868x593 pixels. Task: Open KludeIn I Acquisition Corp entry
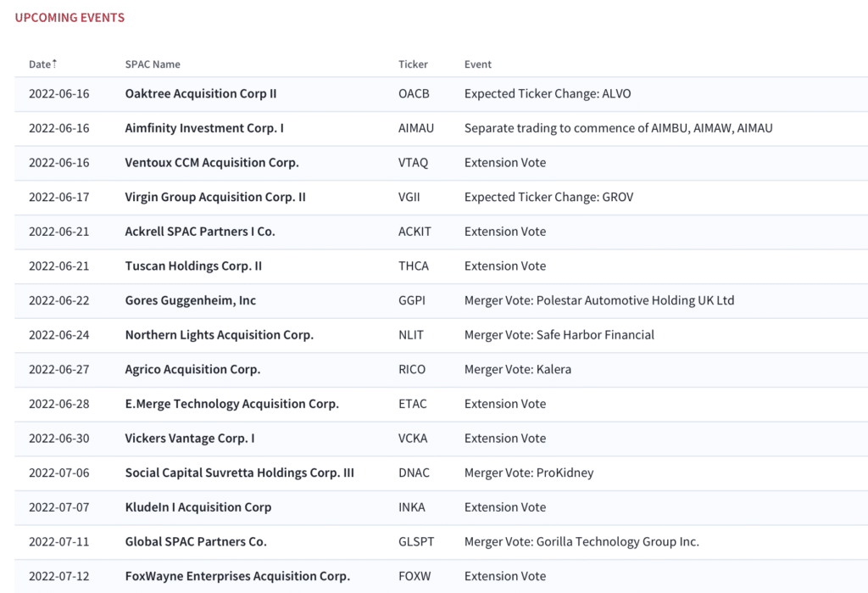(198, 507)
